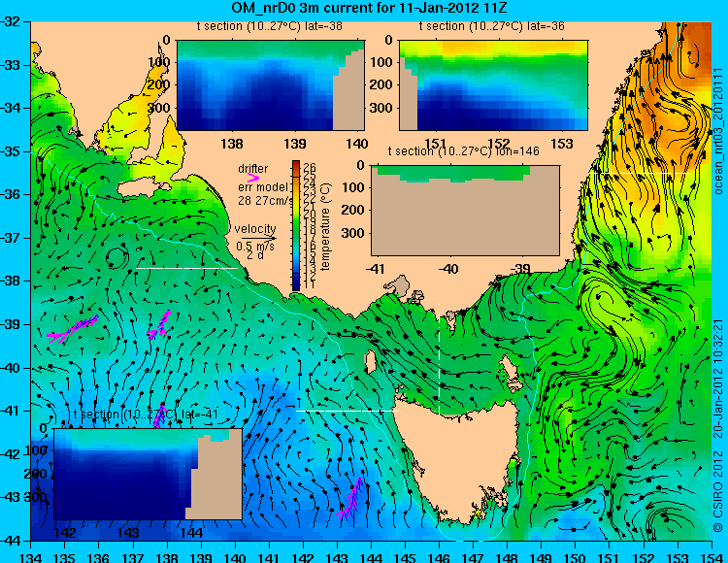This screenshot has height=563, width=728.
Task: Click the '0.5 m/s' velocity scale value
Action: click(255, 246)
